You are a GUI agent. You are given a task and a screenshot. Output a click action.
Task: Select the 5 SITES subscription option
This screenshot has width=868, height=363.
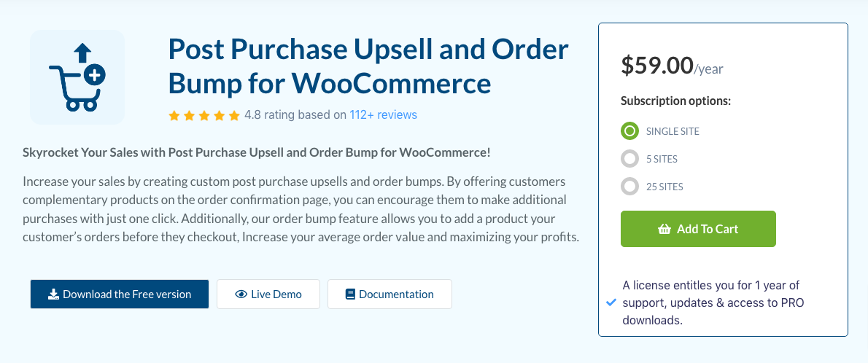click(x=629, y=159)
